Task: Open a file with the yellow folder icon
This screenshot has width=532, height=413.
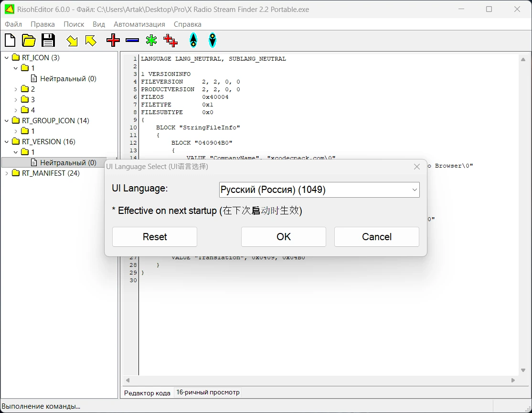Action: 29,41
